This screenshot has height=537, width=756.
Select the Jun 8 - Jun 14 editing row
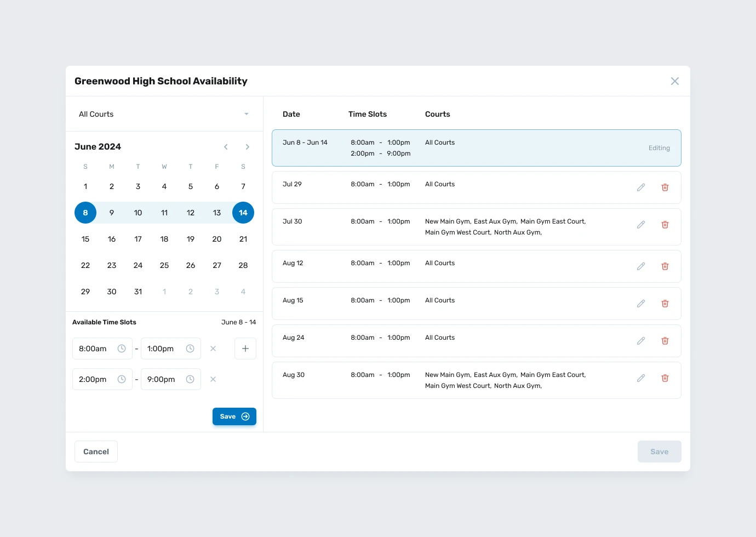pyautogui.click(x=476, y=148)
